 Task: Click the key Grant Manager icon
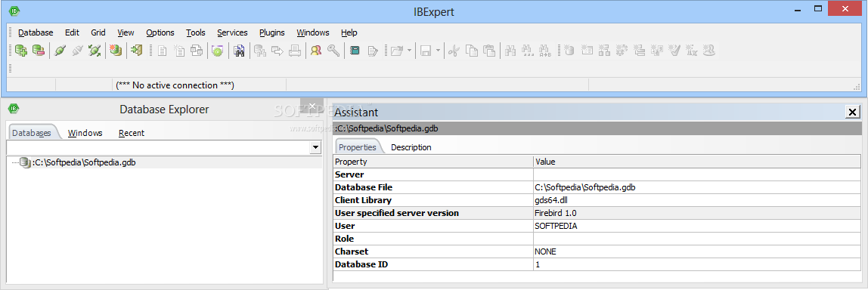point(333,51)
